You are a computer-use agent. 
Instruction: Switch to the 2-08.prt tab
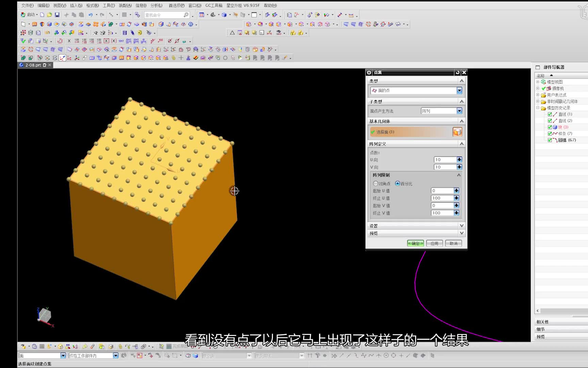[x=33, y=65]
